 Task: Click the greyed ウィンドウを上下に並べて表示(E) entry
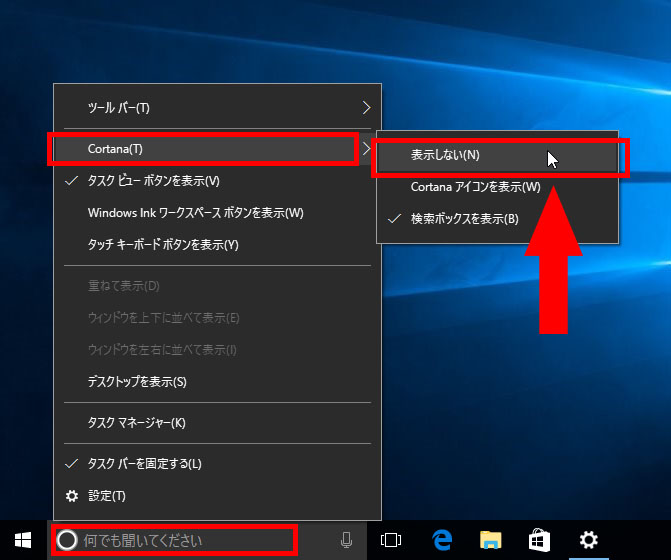(x=217, y=318)
